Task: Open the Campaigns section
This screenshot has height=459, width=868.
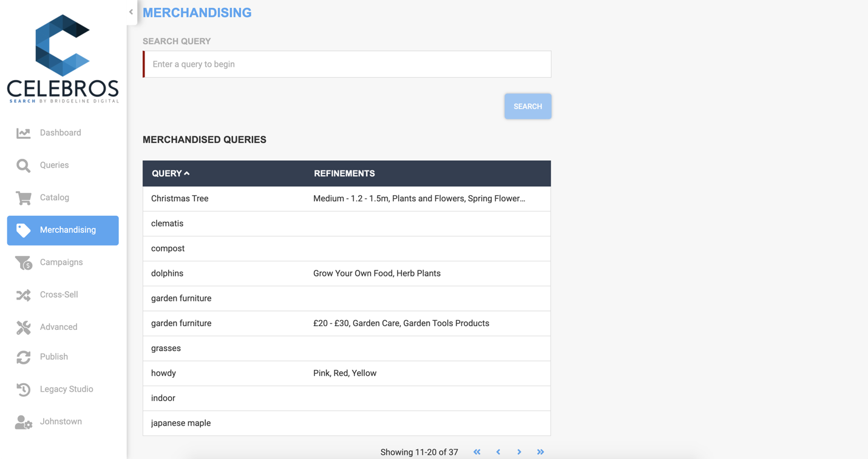Action: tap(63, 263)
